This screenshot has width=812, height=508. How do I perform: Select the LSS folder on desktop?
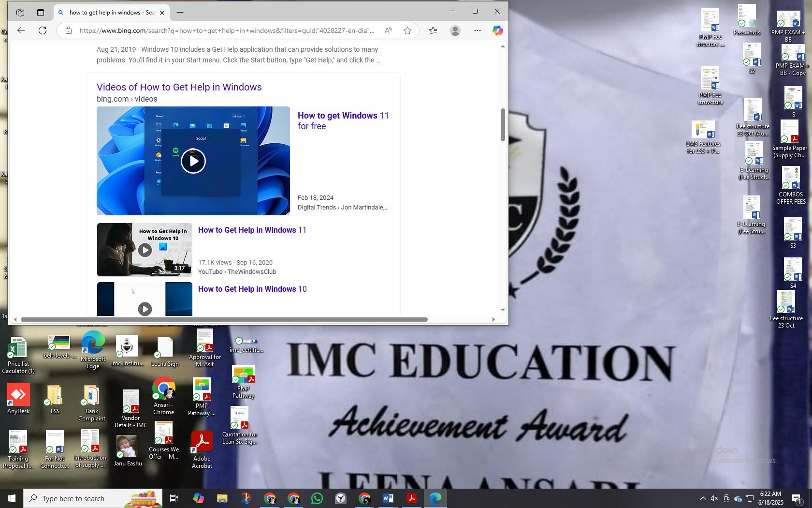[55, 399]
